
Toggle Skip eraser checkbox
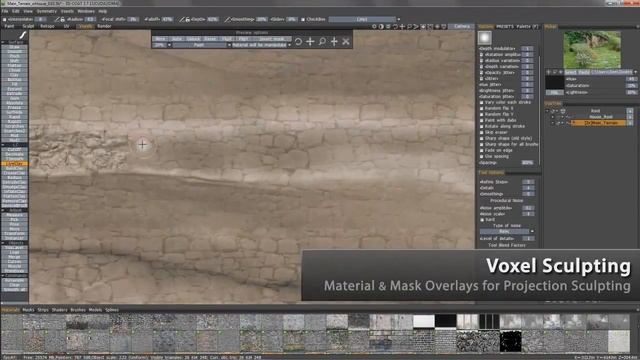[x=482, y=132]
